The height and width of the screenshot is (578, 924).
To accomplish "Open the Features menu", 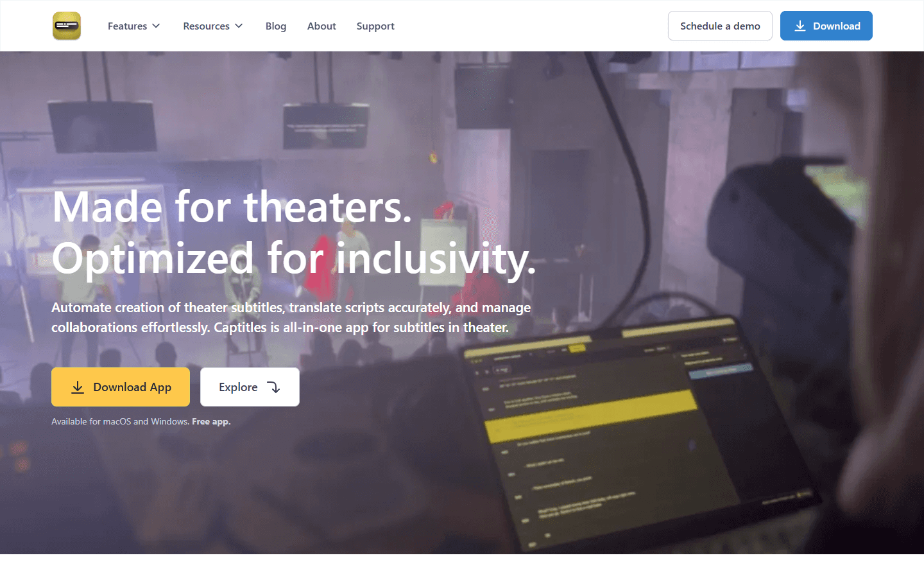I will [133, 26].
